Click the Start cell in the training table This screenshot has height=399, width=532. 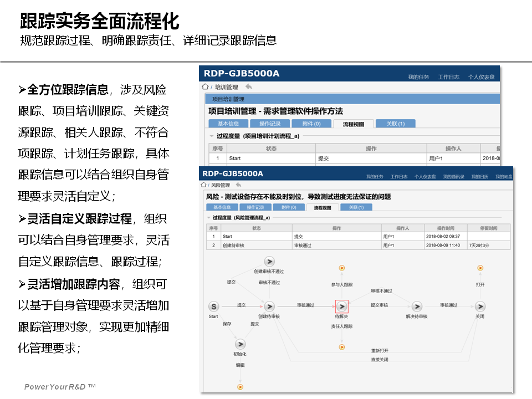tap(271, 158)
